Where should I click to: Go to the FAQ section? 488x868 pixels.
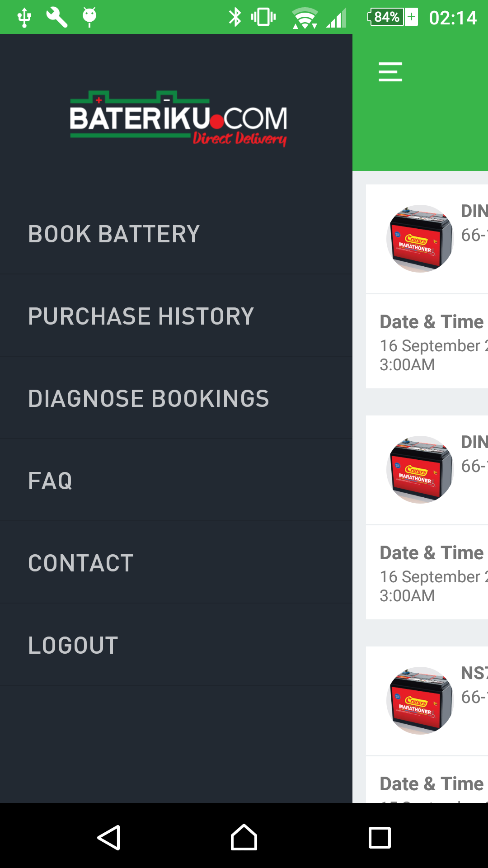coord(50,481)
